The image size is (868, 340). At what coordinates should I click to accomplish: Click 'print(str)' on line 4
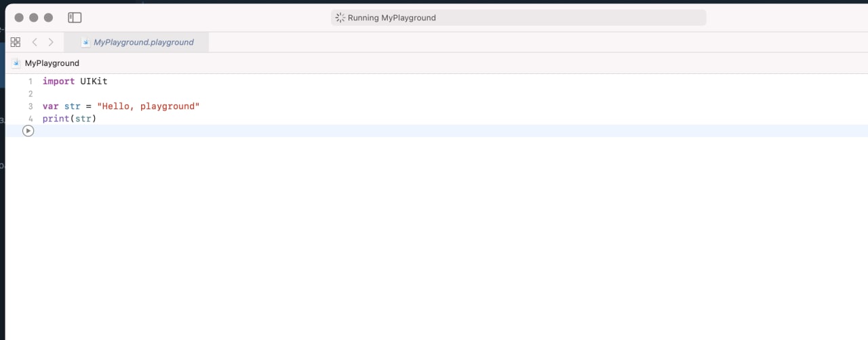70,119
